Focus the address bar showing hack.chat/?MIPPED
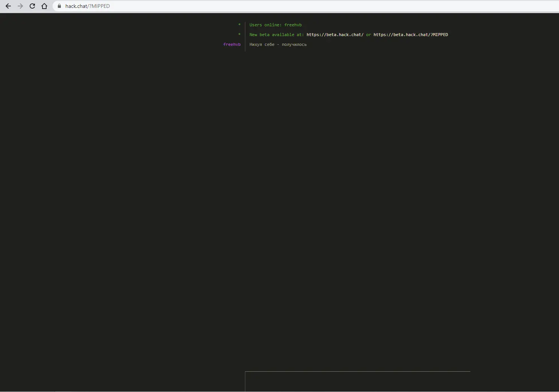559x392 pixels. 306,6
